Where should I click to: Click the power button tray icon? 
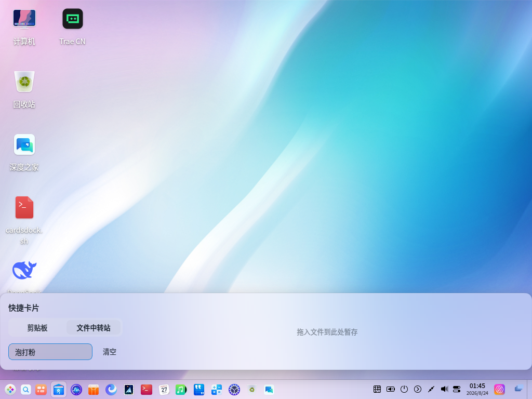click(x=404, y=389)
